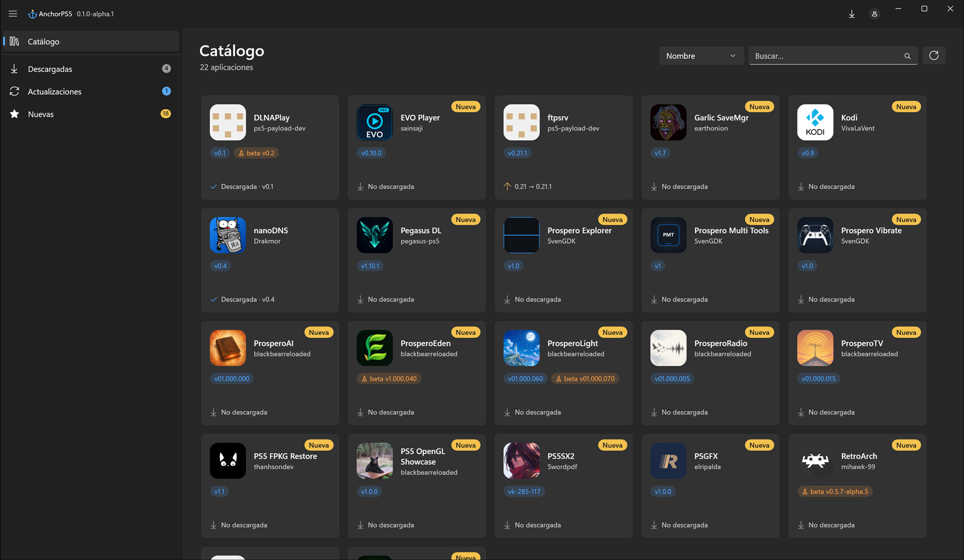Click the PS5SX2 character thumbnail
This screenshot has width=964, height=560.
pos(521,461)
